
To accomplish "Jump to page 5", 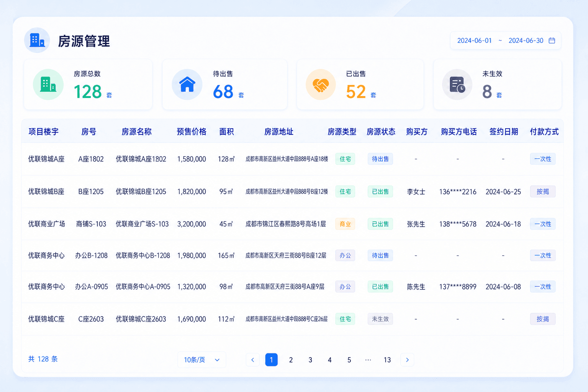I will pos(349,360).
